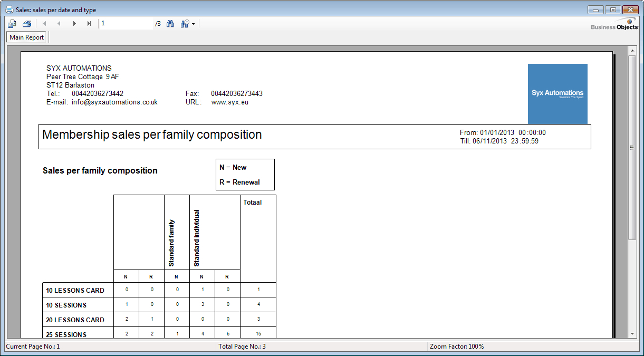Click the Business Objects logo

pos(614,24)
